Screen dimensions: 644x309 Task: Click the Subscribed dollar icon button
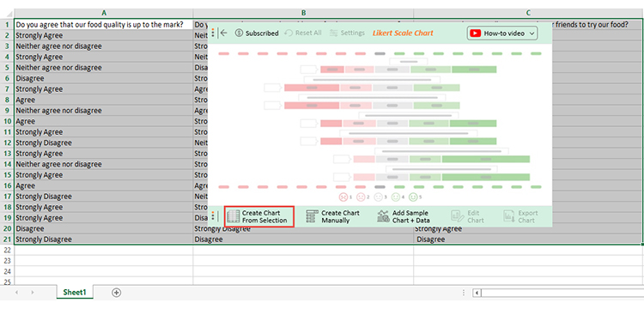(x=257, y=33)
